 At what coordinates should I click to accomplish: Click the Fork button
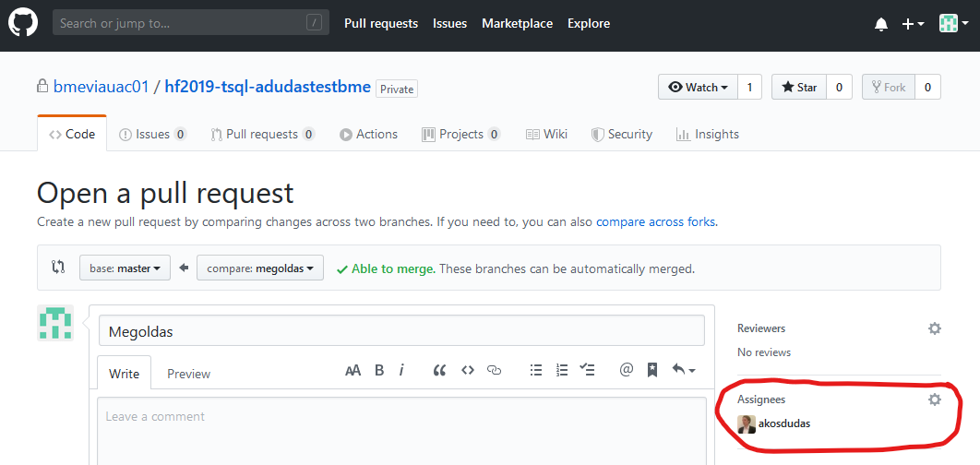point(888,87)
